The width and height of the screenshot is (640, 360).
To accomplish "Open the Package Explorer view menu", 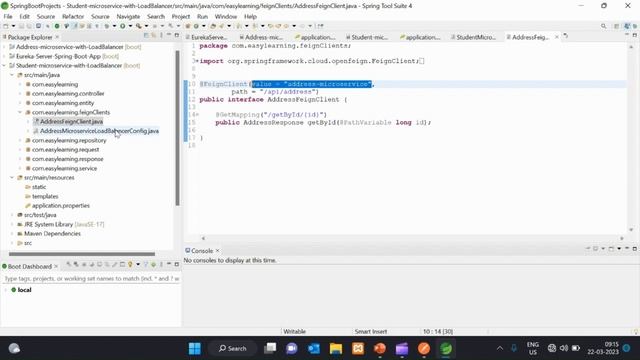I will pyautogui.click(x=161, y=36).
